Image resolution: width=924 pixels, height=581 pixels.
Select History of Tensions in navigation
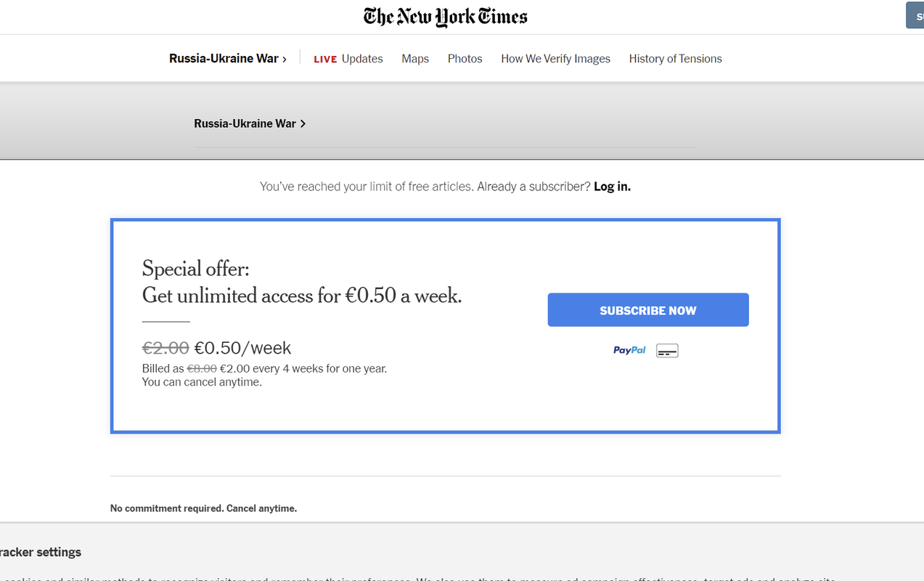(x=675, y=59)
